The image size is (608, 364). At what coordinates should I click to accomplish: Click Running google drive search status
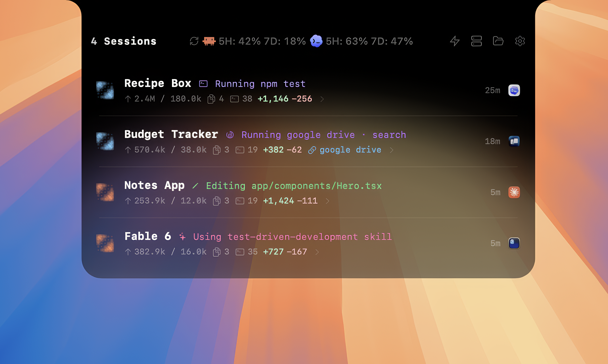point(324,135)
